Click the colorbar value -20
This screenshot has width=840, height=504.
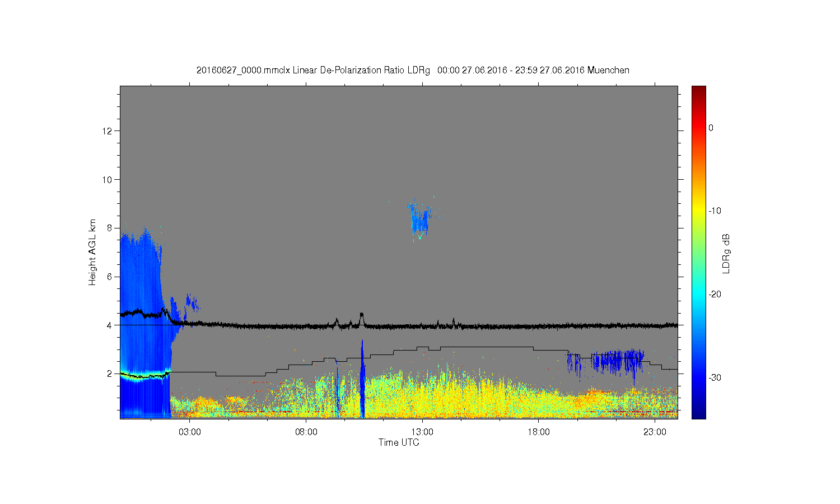click(715, 295)
